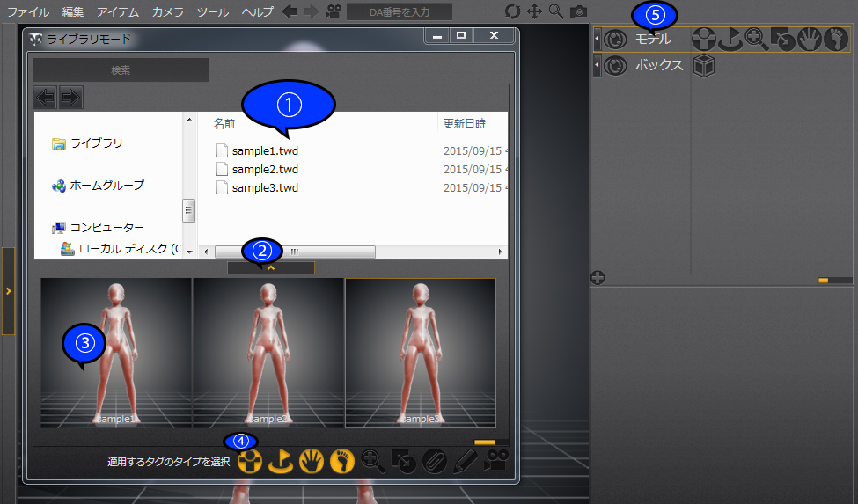This screenshot has height=504, width=858.
Task: Select the move arrows icon in toolbar
Action: point(534,11)
